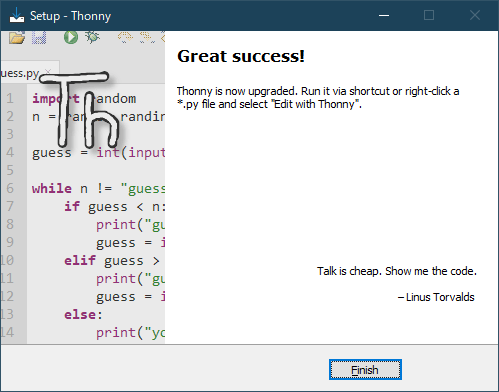This screenshot has height=392, width=499.
Task: Click the "– Linus Torvalds" attribution text
Action: click(x=436, y=297)
